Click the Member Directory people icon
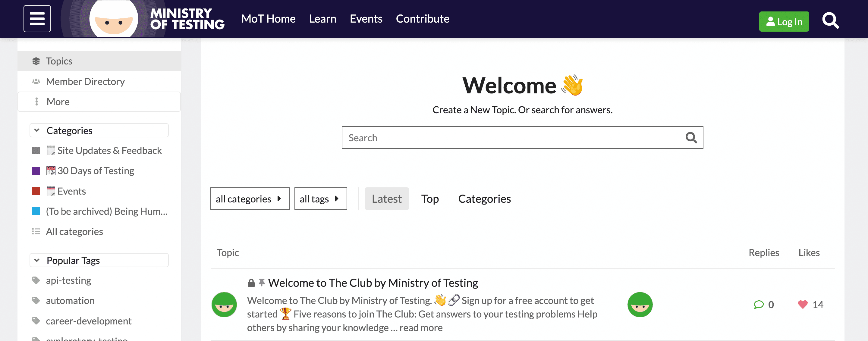Viewport: 868px width, 341px height. coord(36,81)
